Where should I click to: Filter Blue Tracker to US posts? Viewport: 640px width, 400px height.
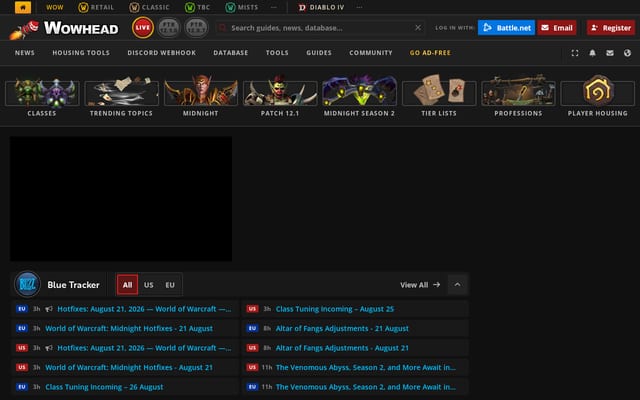pyautogui.click(x=149, y=285)
